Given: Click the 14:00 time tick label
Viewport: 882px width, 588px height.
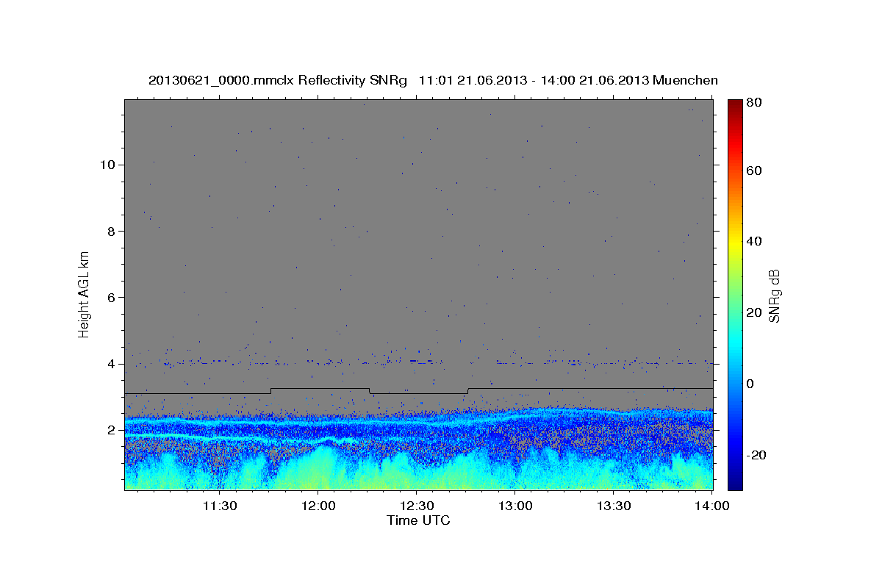Looking at the screenshot, I should pyautogui.click(x=712, y=506).
